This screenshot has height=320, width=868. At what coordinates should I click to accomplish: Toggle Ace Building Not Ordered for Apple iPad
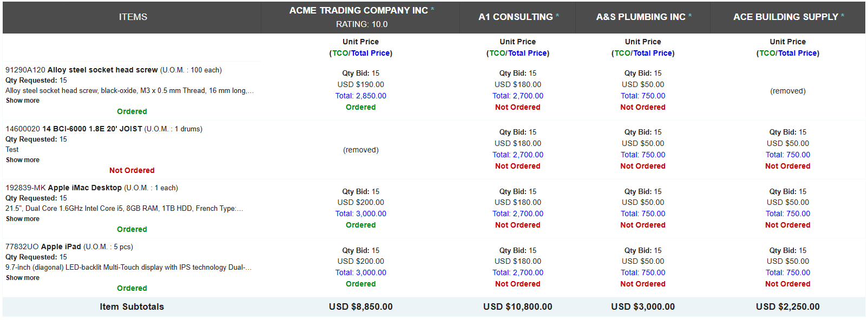click(788, 284)
